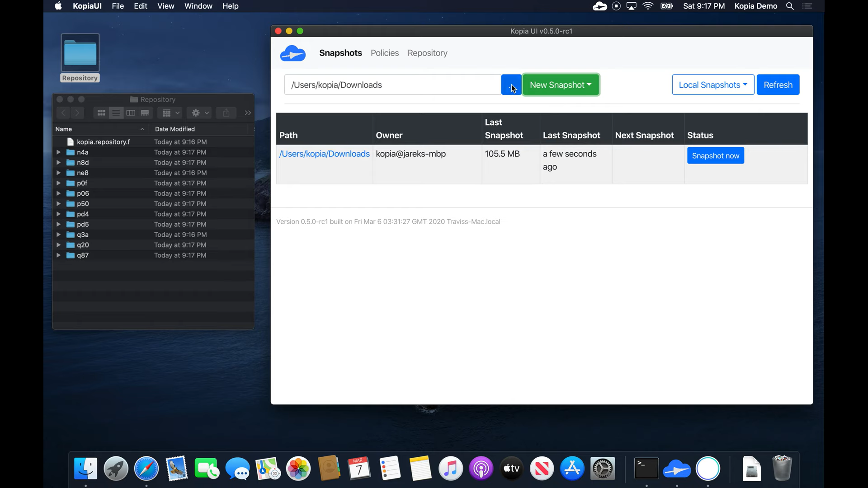868x488 pixels.
Task: Switch to the Policies tab
Action: [x=385, y=53]
